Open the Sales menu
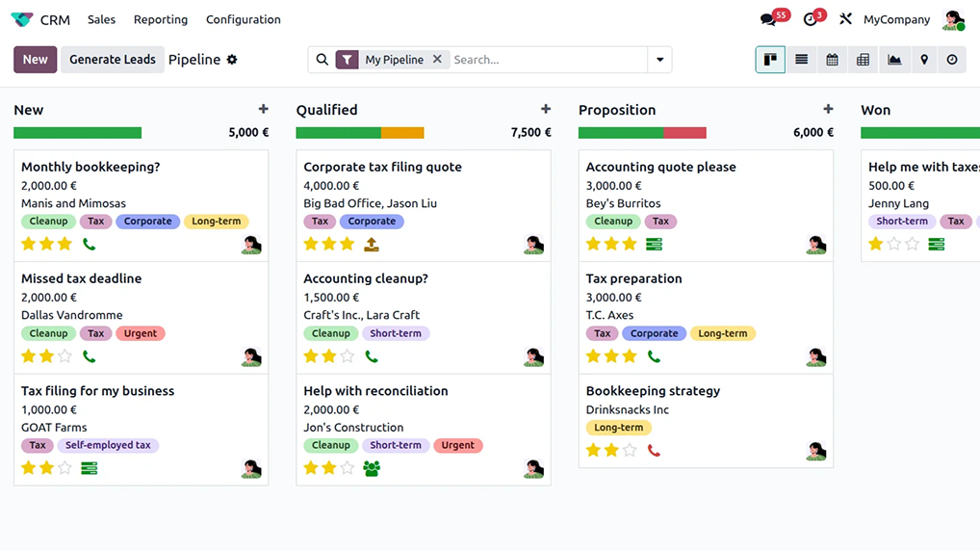This screenshot has width=980, height=551. 101,19
